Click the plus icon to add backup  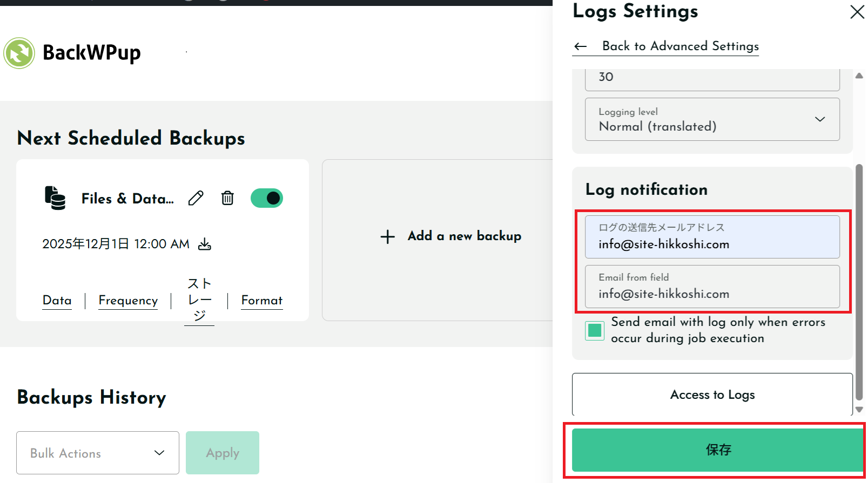(387, 236)
